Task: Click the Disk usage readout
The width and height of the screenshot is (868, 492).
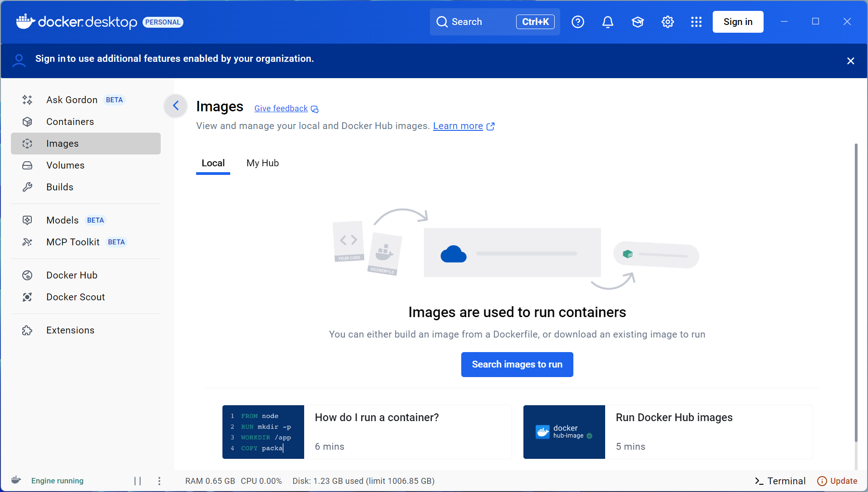Action: point(363,481)
